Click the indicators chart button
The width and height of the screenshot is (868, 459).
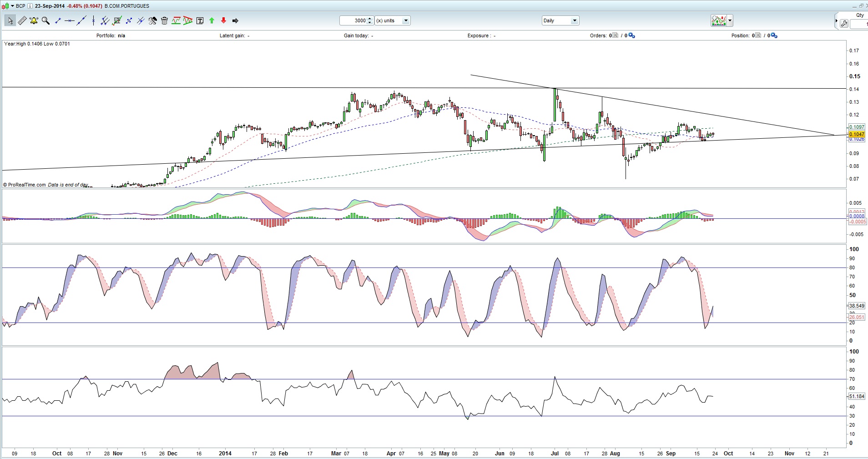(x=718, y=20)
